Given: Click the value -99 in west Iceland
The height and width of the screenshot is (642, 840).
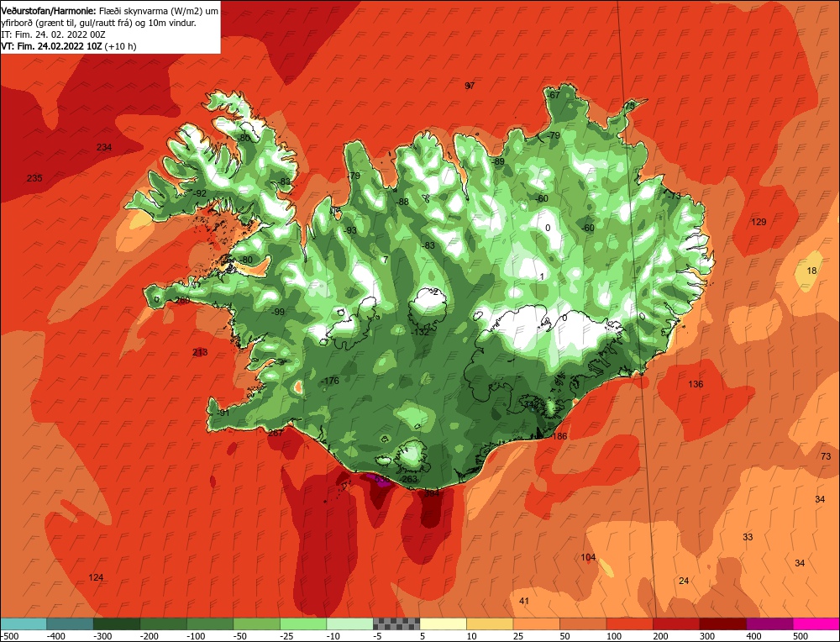Looking at the screenshot, I should coord(277,312).
